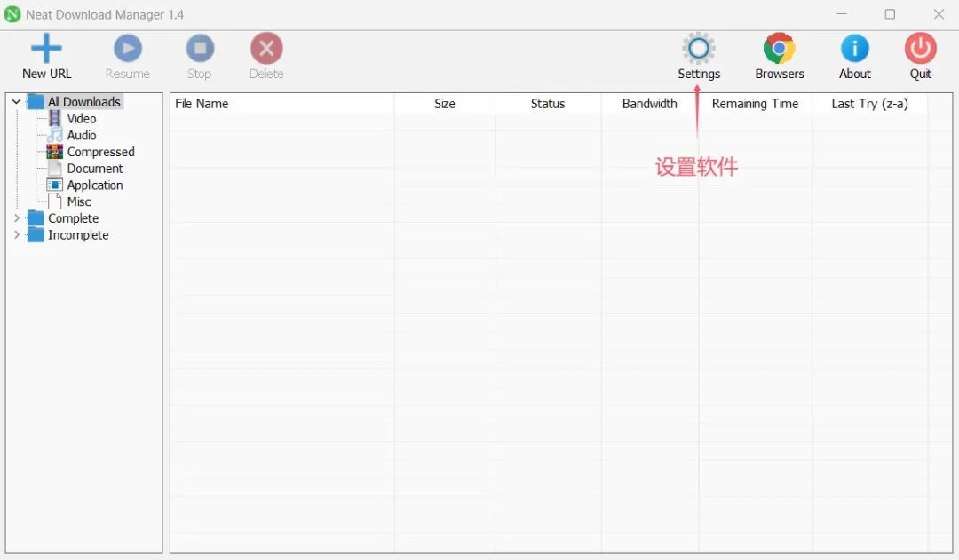This screenshot has height=560, width=959.
Task: Close the Neat Download Manager window
Action: click(939, 14)
